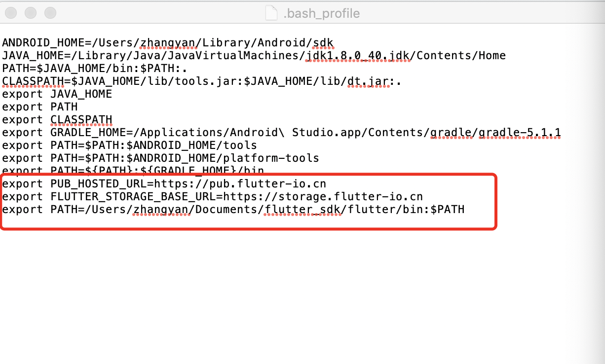Click 'jdk1.8.0_40.jdk' in the JAVA_HOME path
The width and height of the screenshot is (605, 364).
click(358, 56)
